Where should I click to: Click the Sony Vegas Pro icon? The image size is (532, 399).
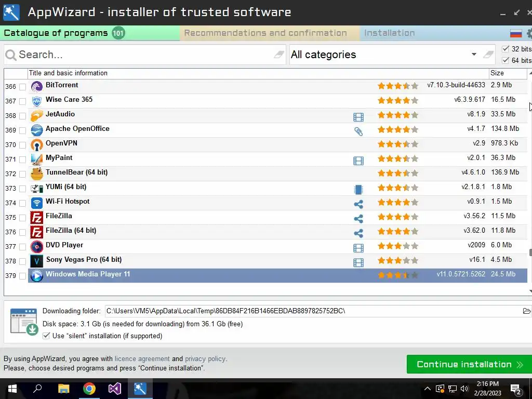coord(37,262)
